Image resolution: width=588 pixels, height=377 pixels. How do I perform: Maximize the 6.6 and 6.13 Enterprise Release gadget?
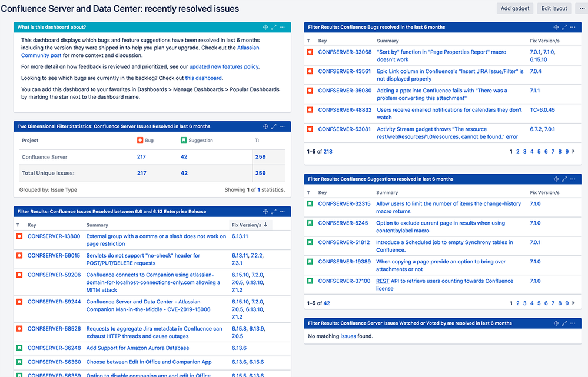coord(274,212)
